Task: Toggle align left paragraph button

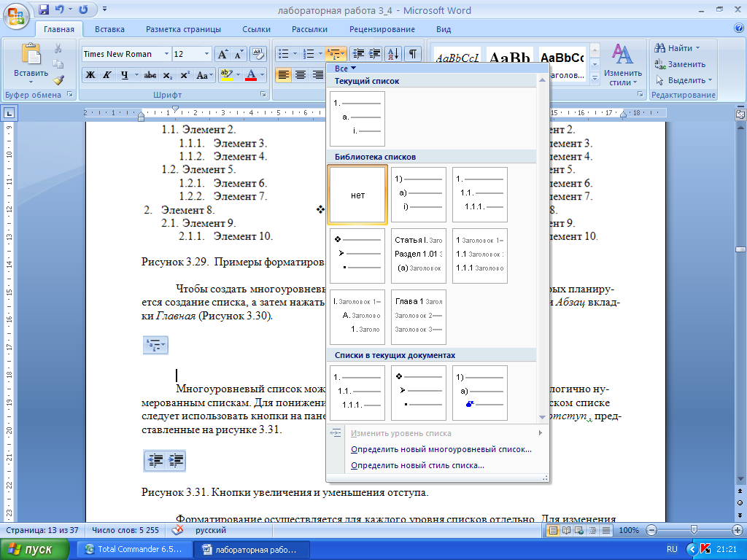Action: click(284, 75)
